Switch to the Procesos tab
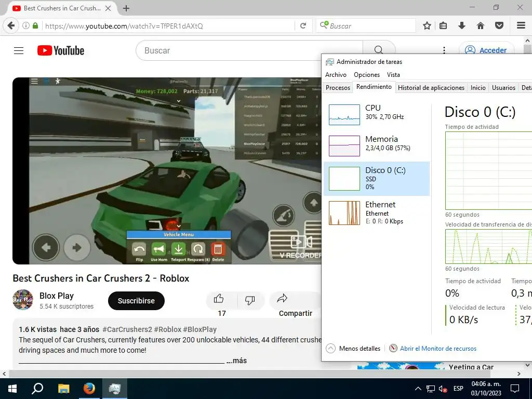532x399 pixels. 338,87
